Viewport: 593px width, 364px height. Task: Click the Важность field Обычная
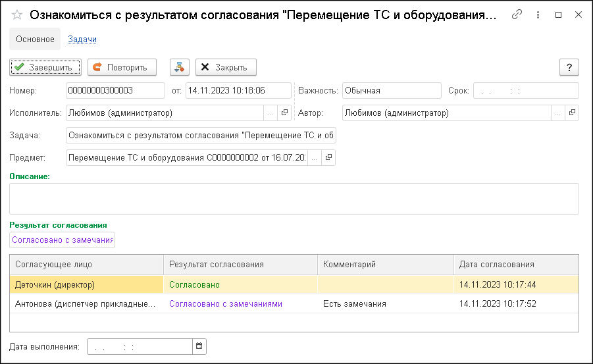tap(392, 90)
